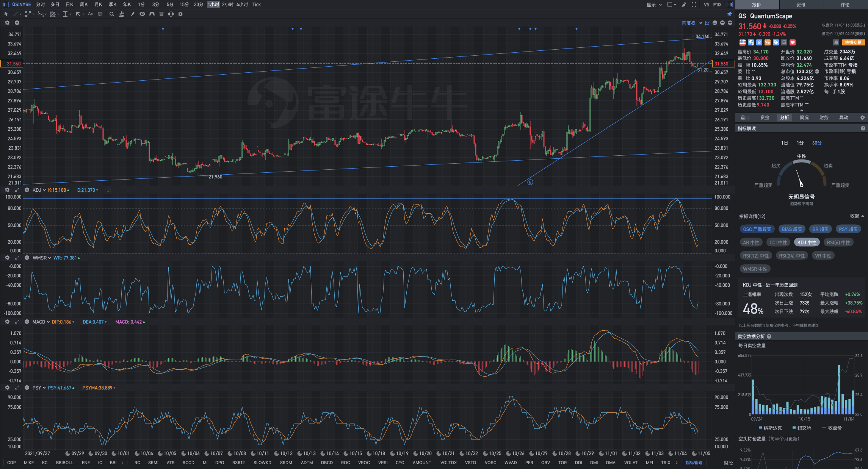868x469 pixels.
Task: Open side panel settings gear
Action: (862, 117)
